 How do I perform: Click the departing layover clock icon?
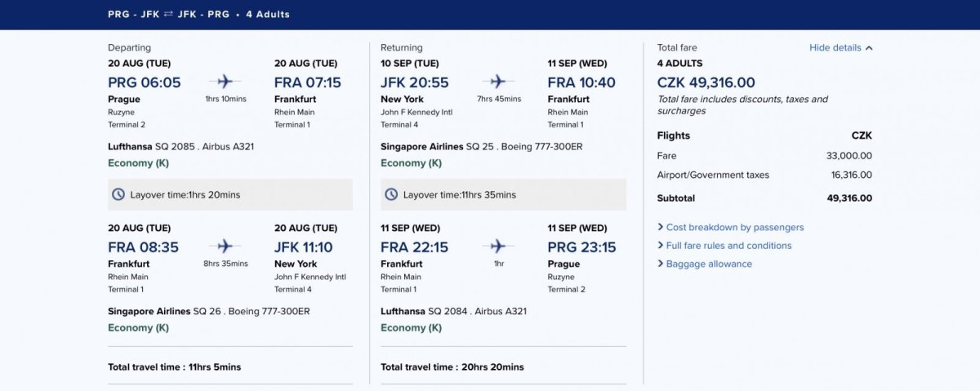tap(118, 195)
